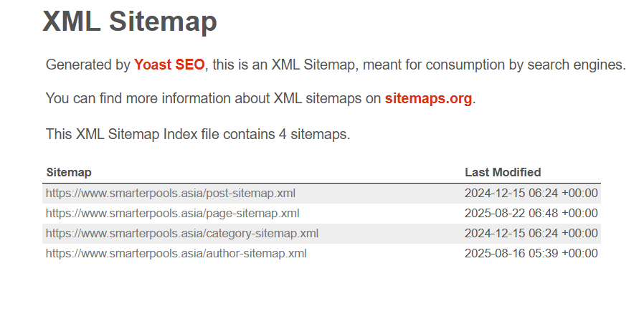Click the XML Sitemap page heading
The image size is (644, 319).
click(x=130, y=22)
